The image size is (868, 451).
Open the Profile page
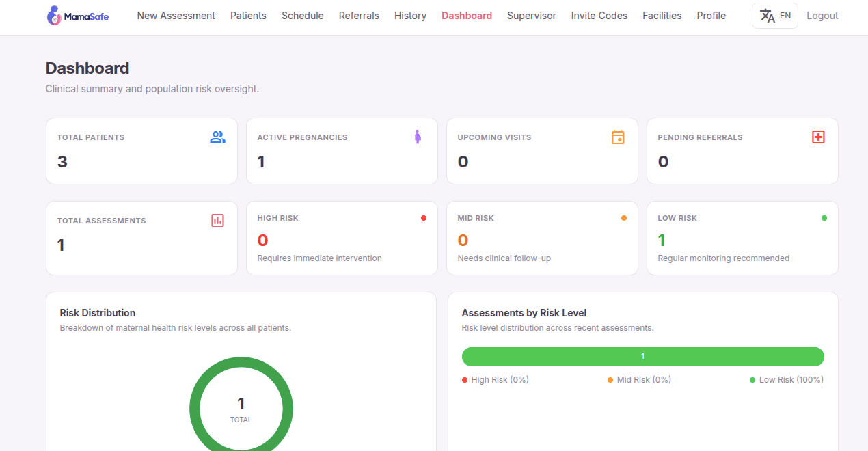[x=711, y=16]
